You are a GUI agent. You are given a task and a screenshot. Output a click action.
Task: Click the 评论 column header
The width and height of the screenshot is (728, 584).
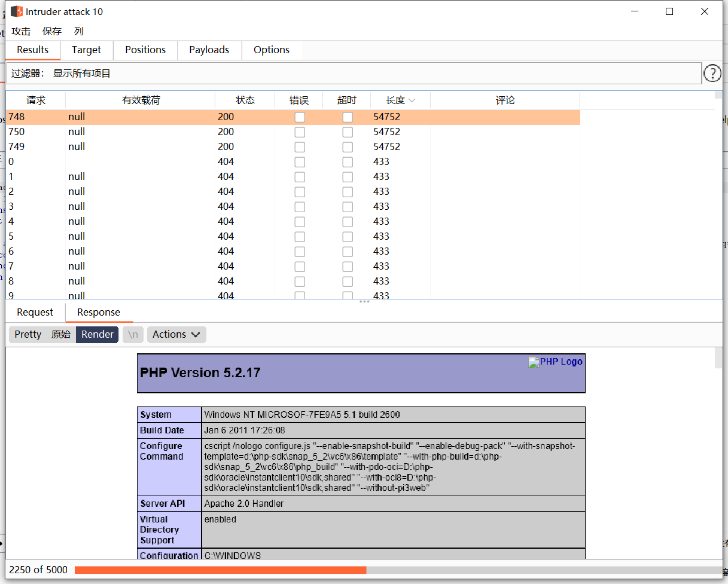pos(505,100)
